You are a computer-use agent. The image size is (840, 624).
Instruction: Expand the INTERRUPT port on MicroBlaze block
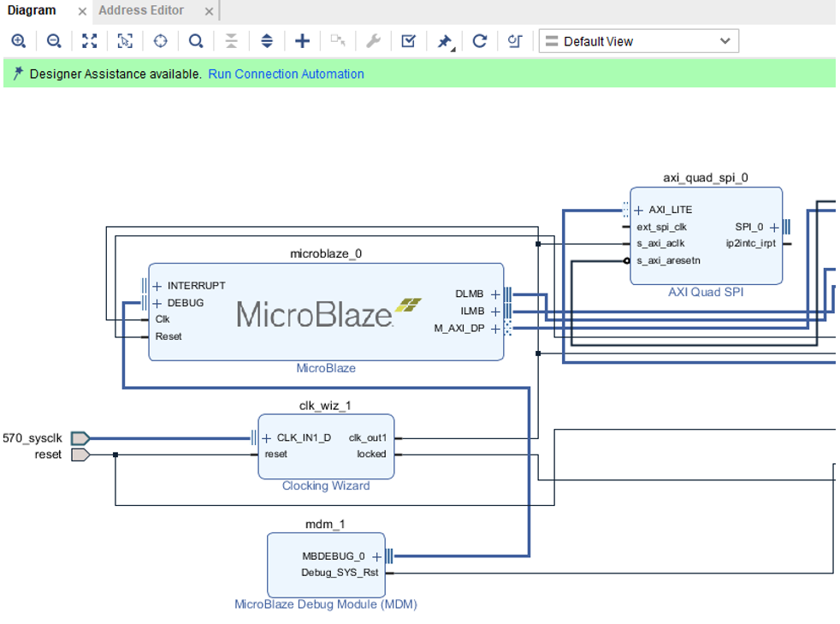pos(157,286)
